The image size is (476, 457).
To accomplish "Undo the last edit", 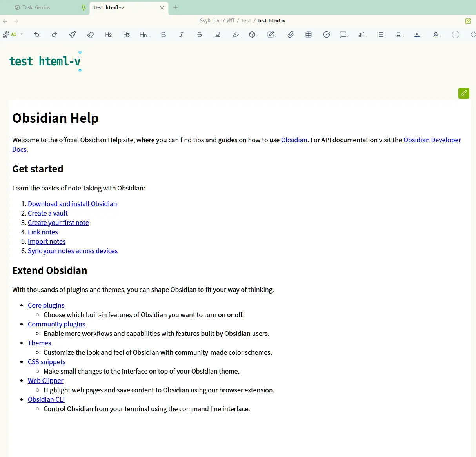I will click(36, 34).
